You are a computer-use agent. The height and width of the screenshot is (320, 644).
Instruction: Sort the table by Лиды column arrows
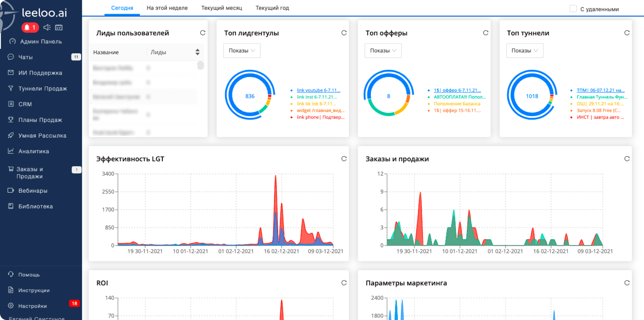[197, 52]
